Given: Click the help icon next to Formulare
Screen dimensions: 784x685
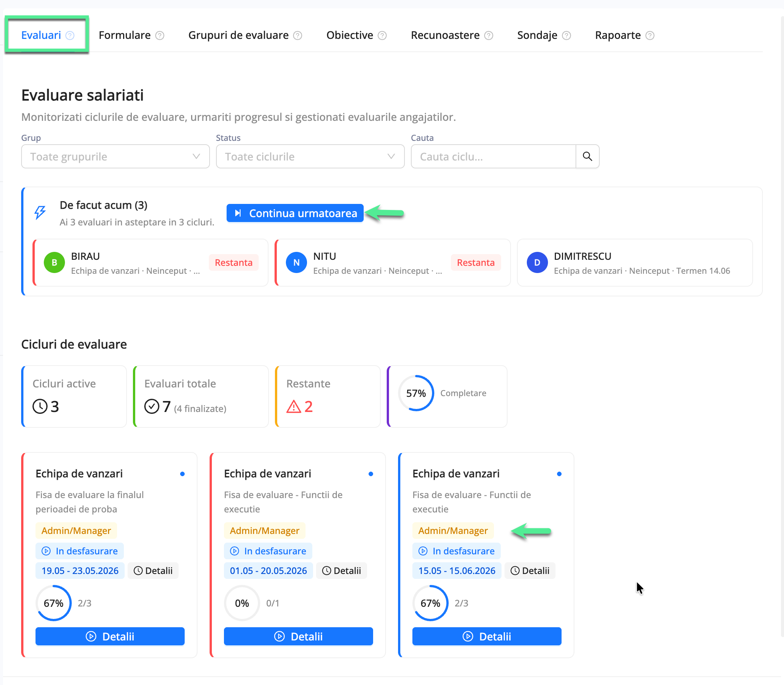Looking at the screenshot, I should (160, 35).
